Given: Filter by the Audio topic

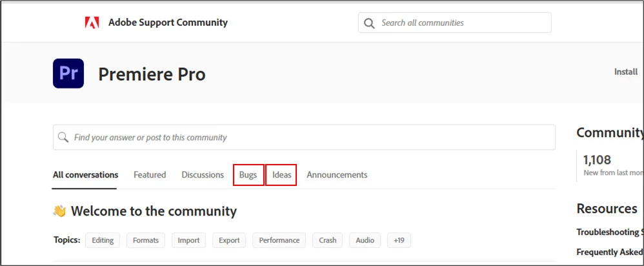Looking at the screenshot, I should tap(365, 240).
